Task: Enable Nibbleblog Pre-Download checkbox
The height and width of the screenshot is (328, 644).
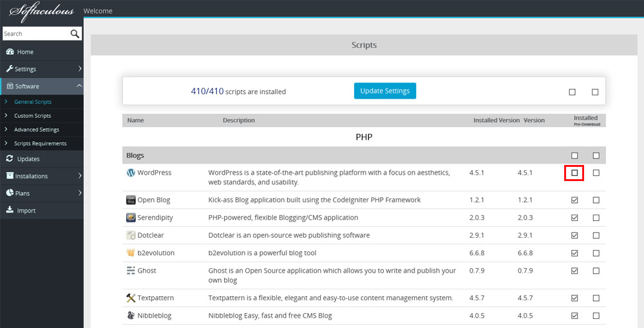Action: 596,315
